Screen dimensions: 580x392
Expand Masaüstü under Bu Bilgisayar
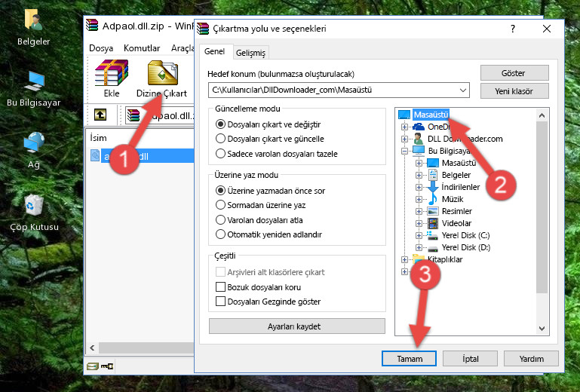(x=419, y=163)
